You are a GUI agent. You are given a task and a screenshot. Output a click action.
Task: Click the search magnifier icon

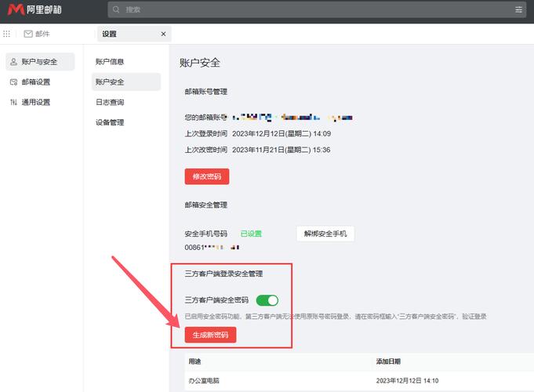pyautogui.click(x=116, y=9)
